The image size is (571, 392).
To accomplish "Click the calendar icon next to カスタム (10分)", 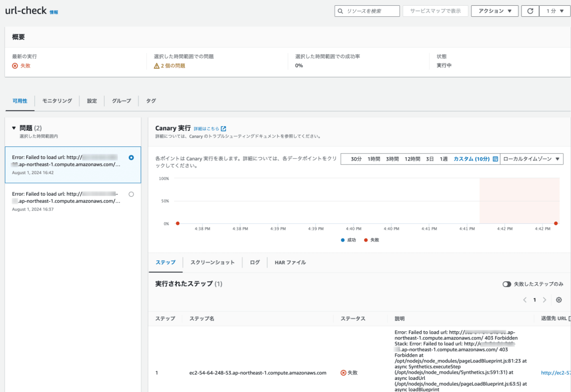I will tap(495, 159).
